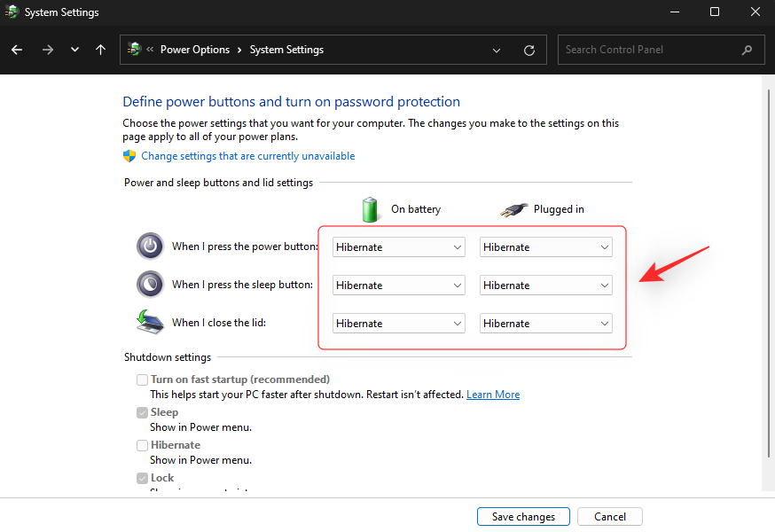Open sleep button On battery dropdown
The height and width of the screenshot is (532, 775).
[x=399, y=286]
